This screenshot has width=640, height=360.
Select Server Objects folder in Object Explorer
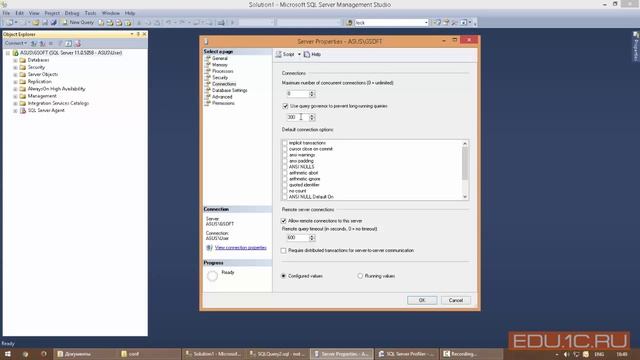39,74
